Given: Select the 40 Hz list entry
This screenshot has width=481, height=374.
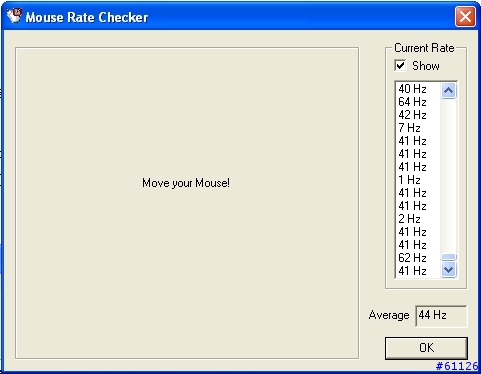Looking at the screenshot, I should [x=418, y=89].
